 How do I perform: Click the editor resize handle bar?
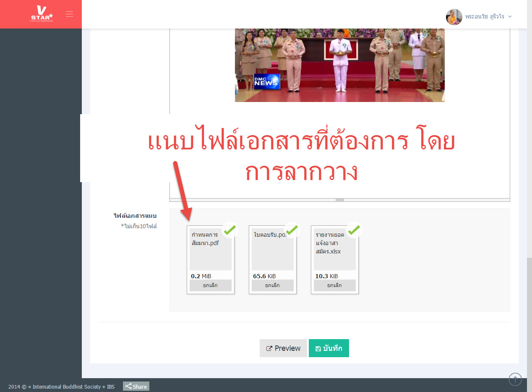339,200
